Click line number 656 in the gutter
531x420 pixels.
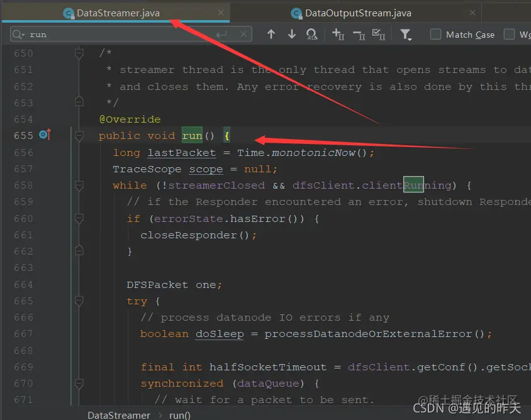pyautogui.click(x=23, y=153)
